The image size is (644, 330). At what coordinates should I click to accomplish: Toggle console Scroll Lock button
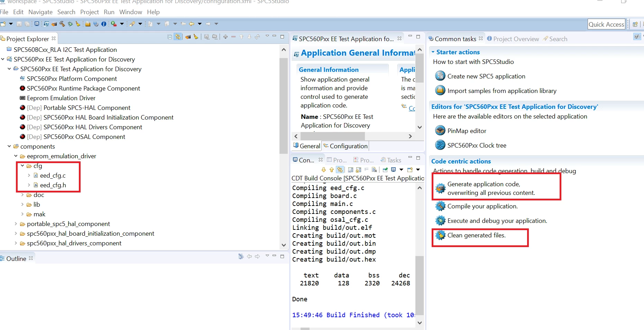pos(359,170)
